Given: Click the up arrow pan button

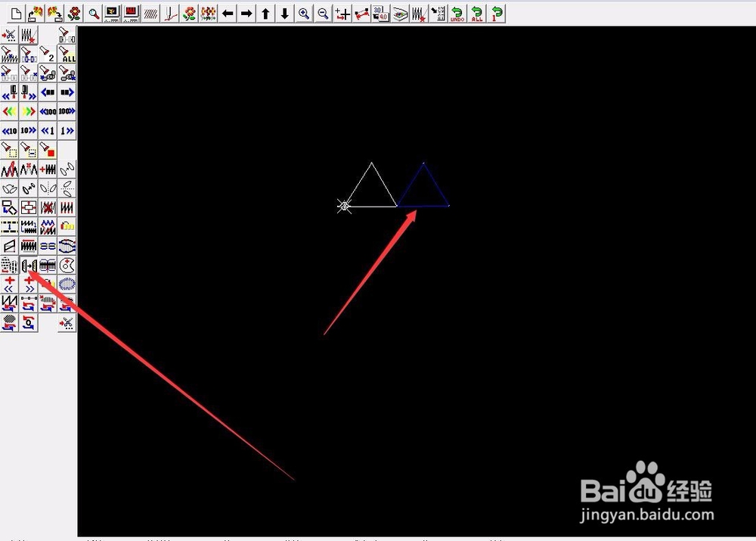Looking at the screenshot, I should click(265, 14).
